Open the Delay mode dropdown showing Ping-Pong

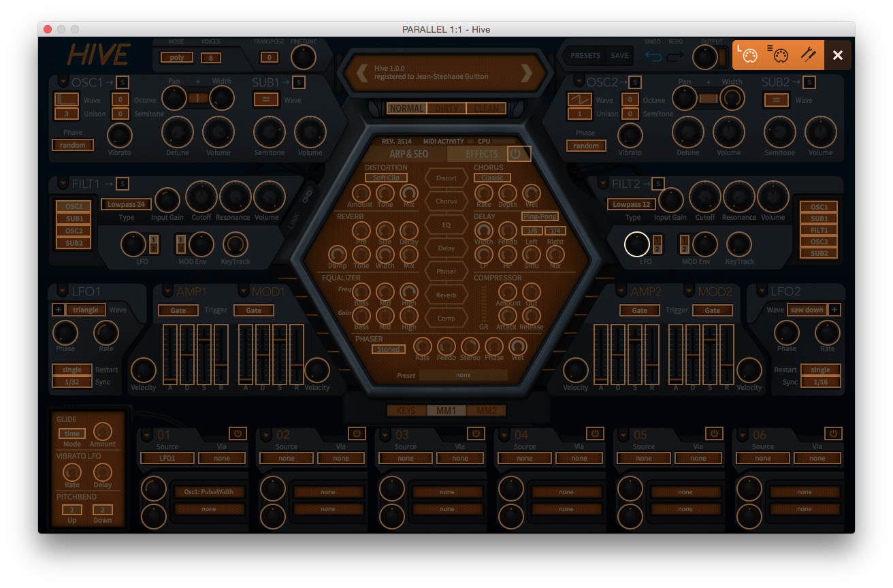pos(540,216)
